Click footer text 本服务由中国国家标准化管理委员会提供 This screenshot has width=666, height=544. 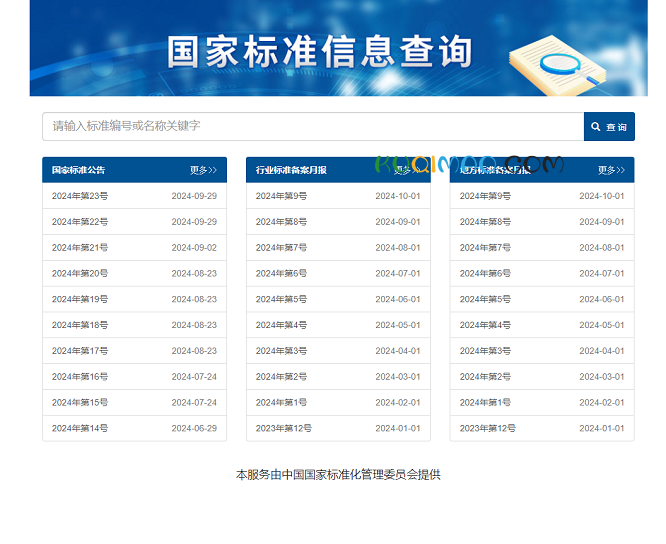pos(338,475)
